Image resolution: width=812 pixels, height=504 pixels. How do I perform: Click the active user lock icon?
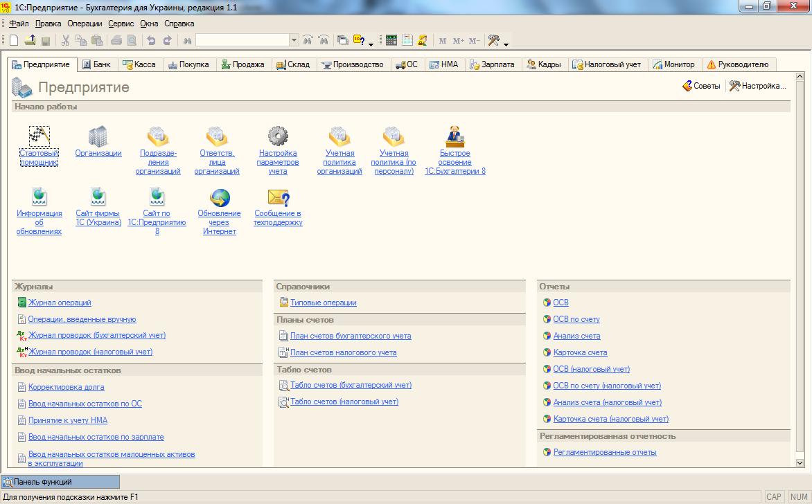point(423,40)
